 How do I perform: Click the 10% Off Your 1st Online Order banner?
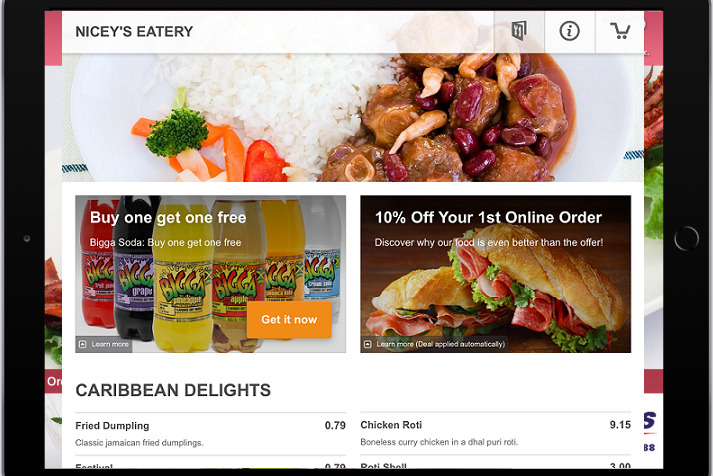(496, 274)
